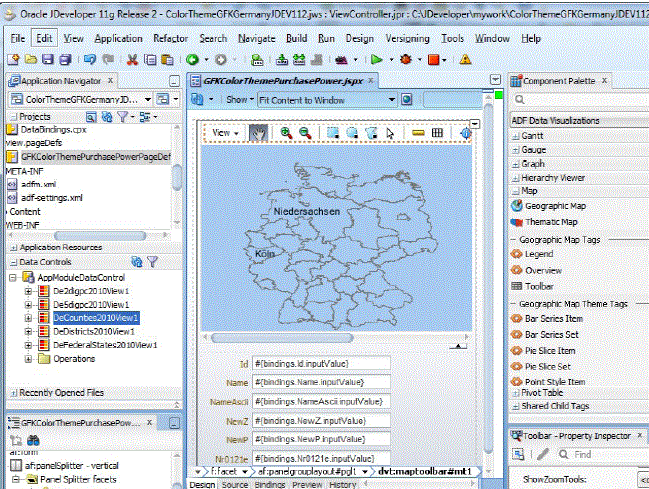Expand the Operations folder node
The width and height of the screenshot is (649, 489).
click(x=28, y=359)
